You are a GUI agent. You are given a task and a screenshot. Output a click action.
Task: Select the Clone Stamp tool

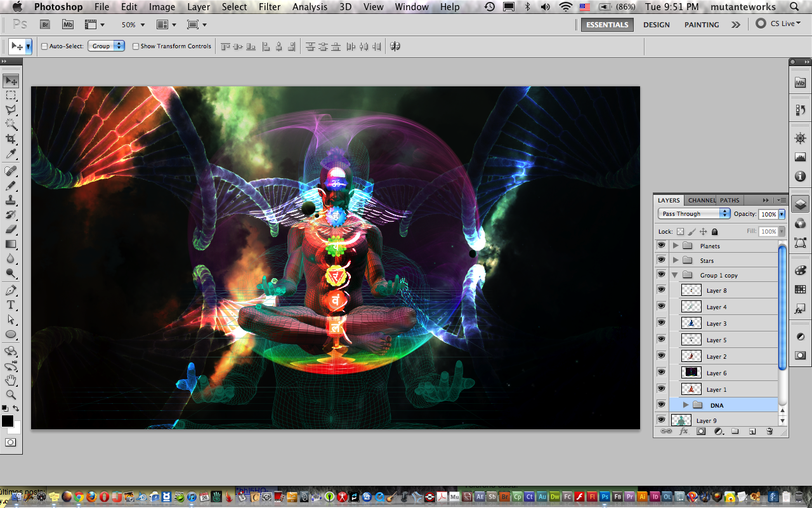click(x=11, y=201)
